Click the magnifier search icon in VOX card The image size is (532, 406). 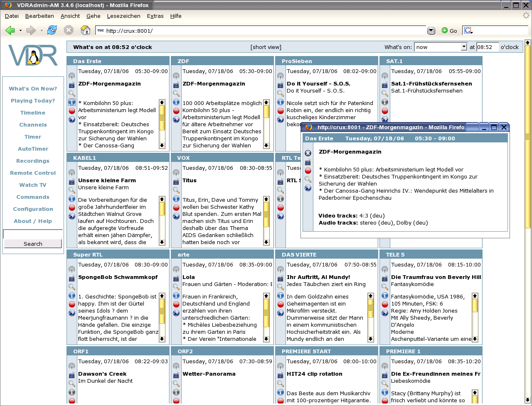[x=176, y=190]
